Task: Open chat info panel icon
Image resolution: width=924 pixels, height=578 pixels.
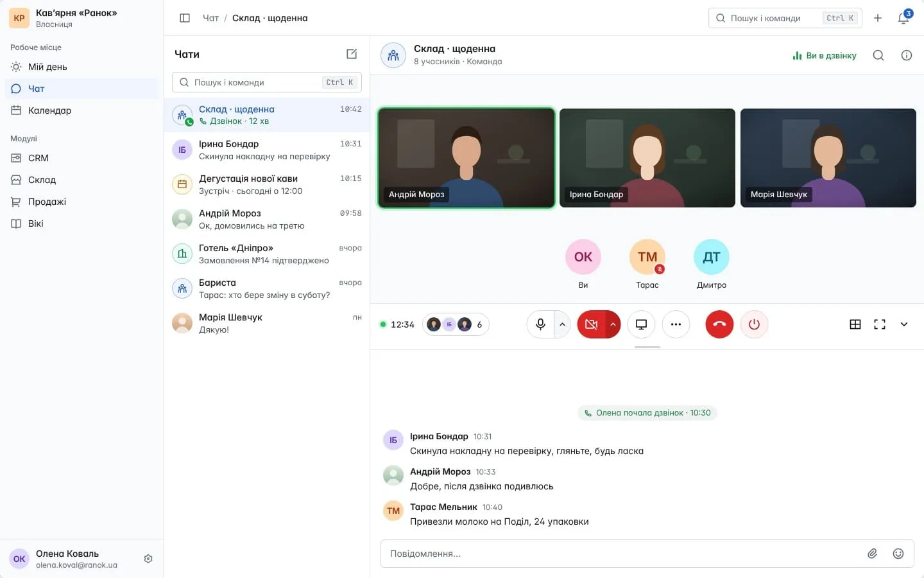Action: point(907,55)
